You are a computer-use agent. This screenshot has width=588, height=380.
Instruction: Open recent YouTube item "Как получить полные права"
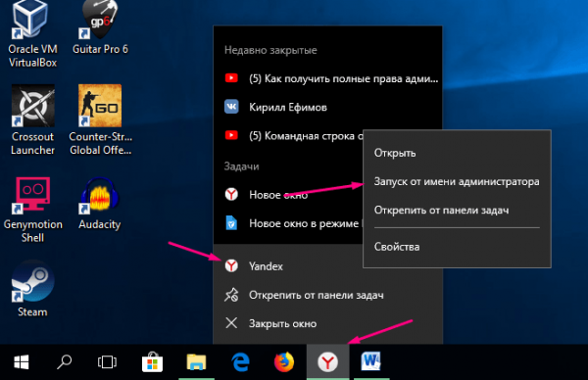[x=327, y=78]
